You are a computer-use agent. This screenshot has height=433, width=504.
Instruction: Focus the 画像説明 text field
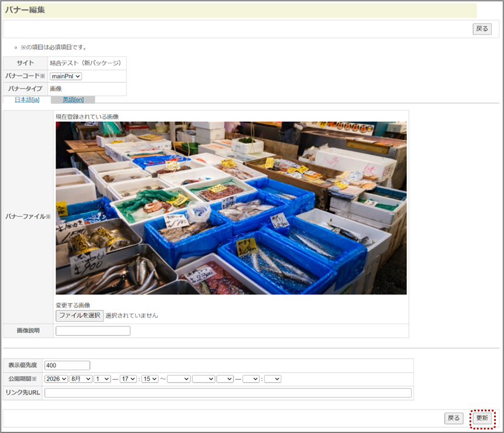point(93,331)
